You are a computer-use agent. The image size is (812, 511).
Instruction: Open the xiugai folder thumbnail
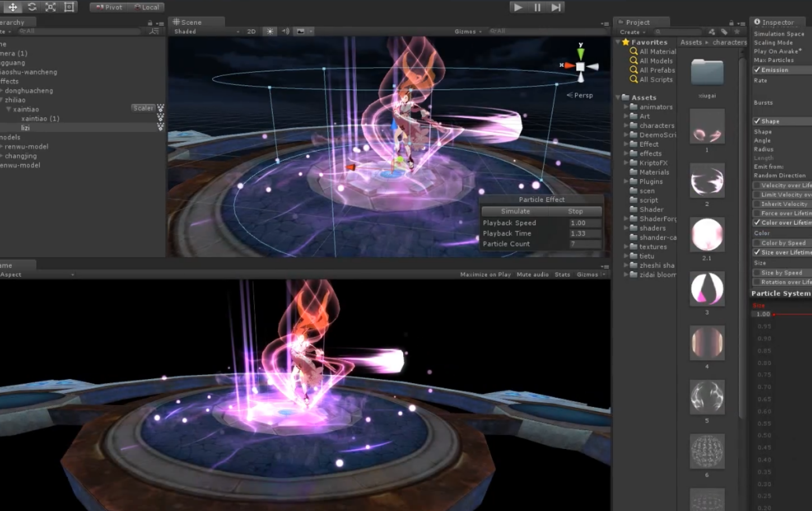point(707,72)
